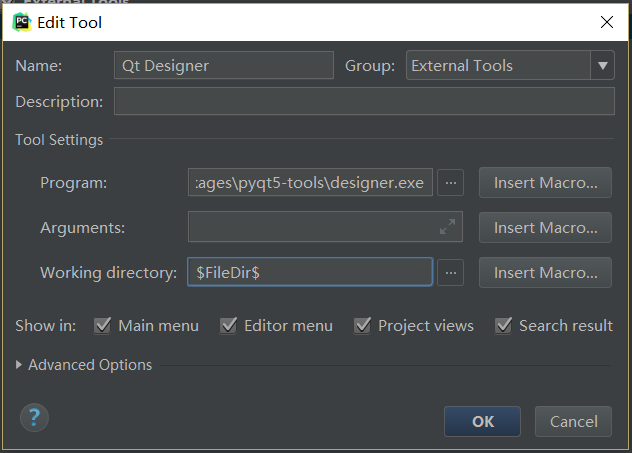Toggle the Project views checkbox
Image resolution: width=632 pixels, height=453 pixels.
(362, 325)
